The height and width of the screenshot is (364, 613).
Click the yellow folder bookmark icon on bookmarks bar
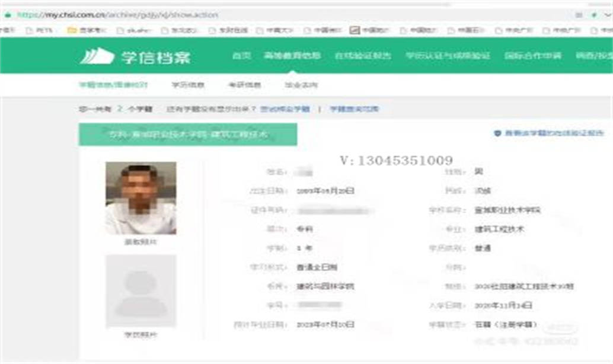tap(72, 28)
